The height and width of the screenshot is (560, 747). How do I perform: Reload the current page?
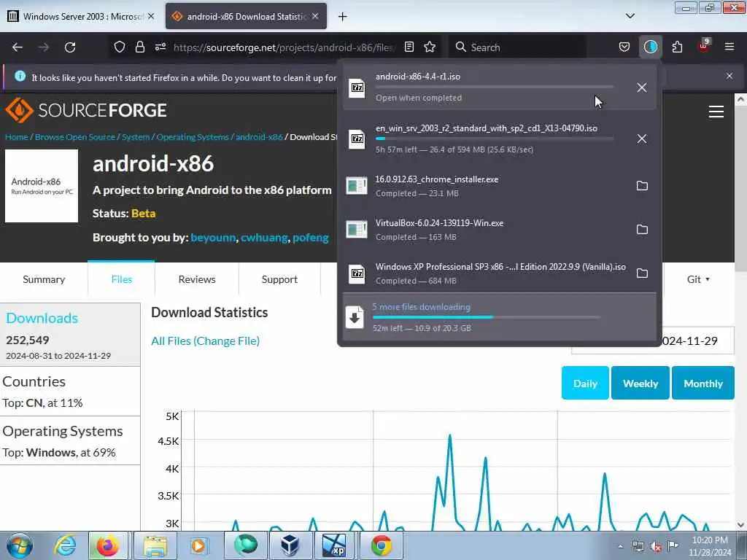point(70,47)
